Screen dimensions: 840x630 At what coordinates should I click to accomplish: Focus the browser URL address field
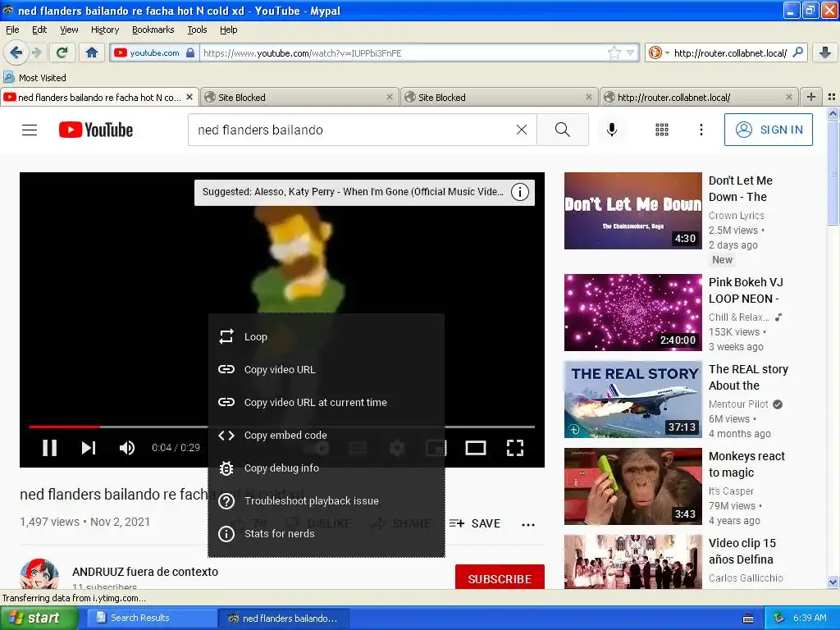coord(403,52)
